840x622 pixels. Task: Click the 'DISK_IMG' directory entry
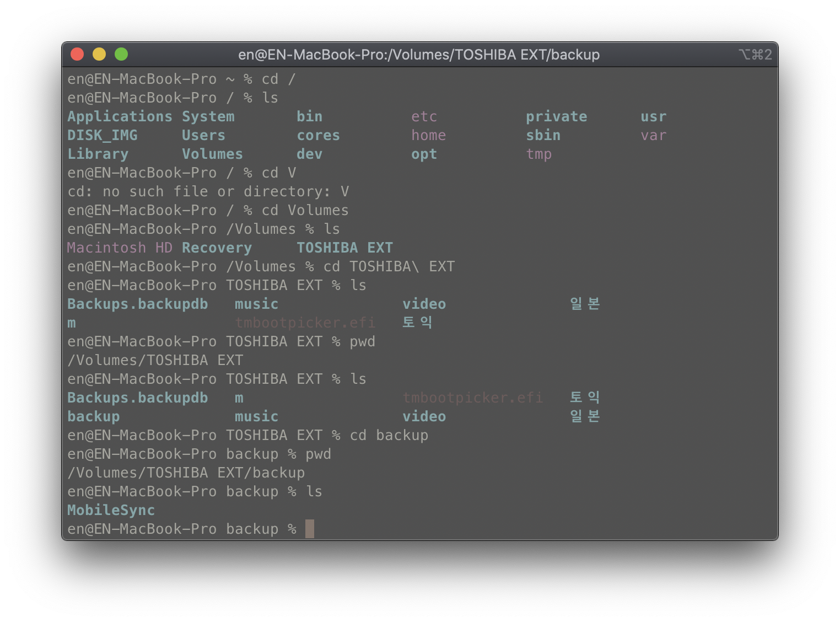(x=103, y=136)
